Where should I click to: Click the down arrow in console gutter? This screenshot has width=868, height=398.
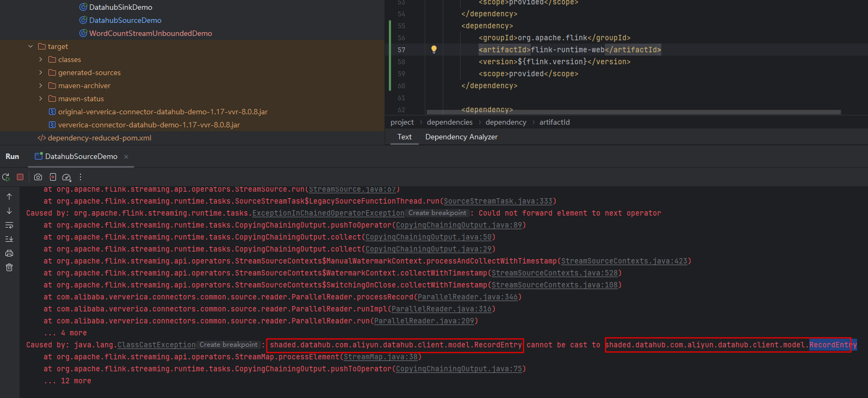(9, 211)
